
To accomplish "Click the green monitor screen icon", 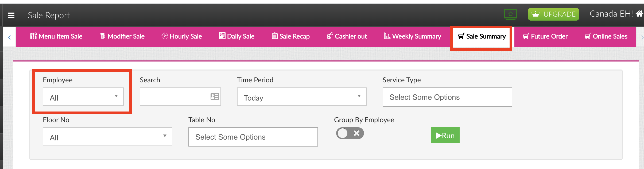I will tap(510, 14).
